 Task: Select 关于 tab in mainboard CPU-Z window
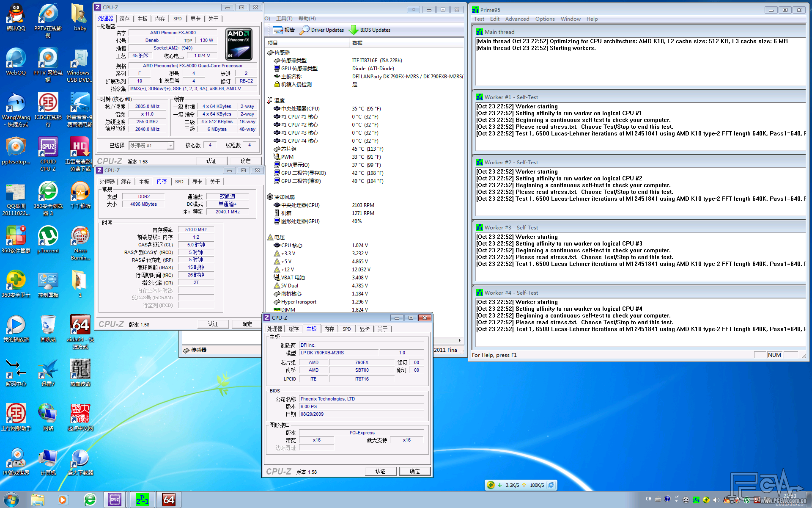pyautogui.click(x=382, y=329)
